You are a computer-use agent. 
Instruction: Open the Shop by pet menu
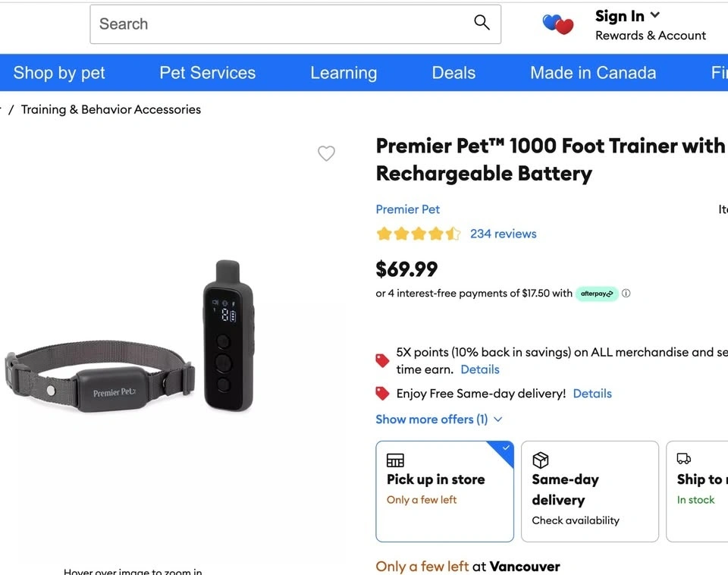[x=59, y=73]
